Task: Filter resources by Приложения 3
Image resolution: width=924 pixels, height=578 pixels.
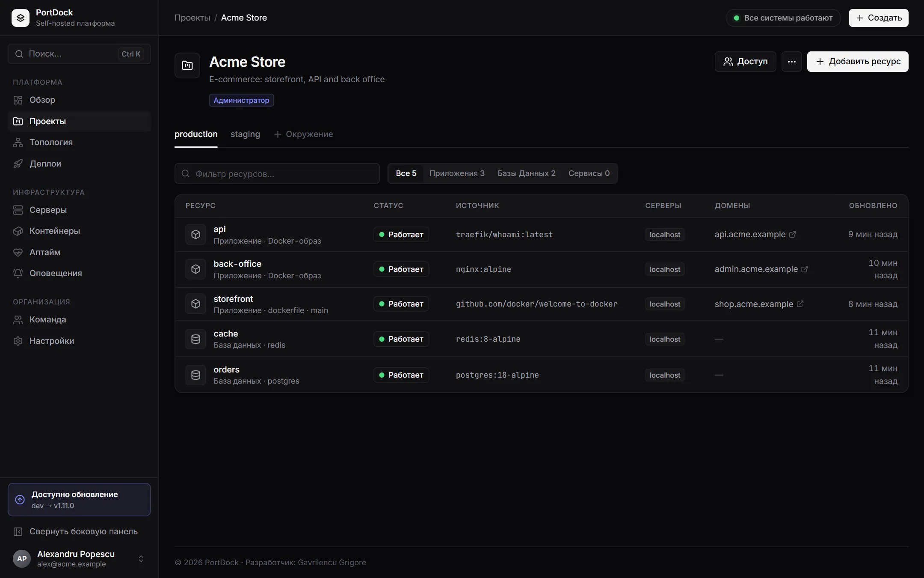Action: click(457, 173)
